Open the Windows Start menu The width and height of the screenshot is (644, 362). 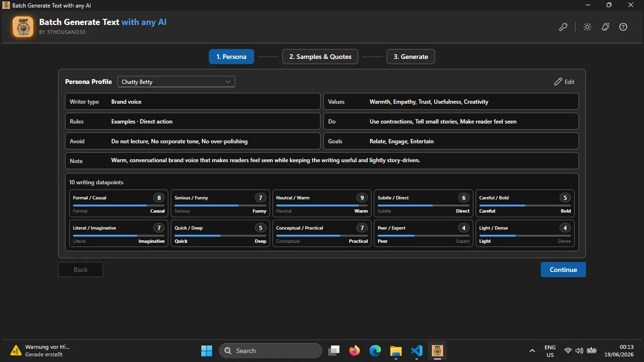[206, 351]
